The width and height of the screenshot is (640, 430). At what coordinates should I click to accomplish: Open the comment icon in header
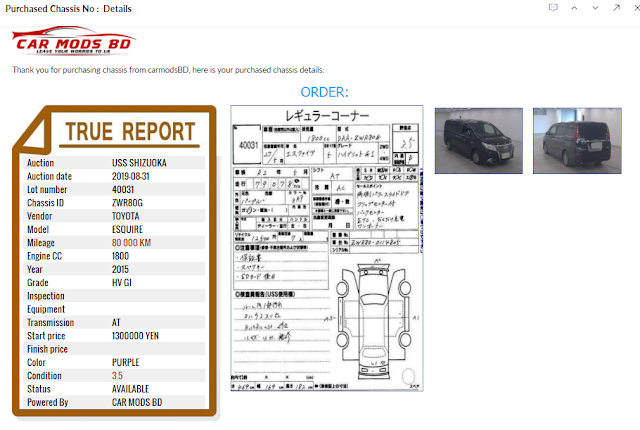pos(553,8)
